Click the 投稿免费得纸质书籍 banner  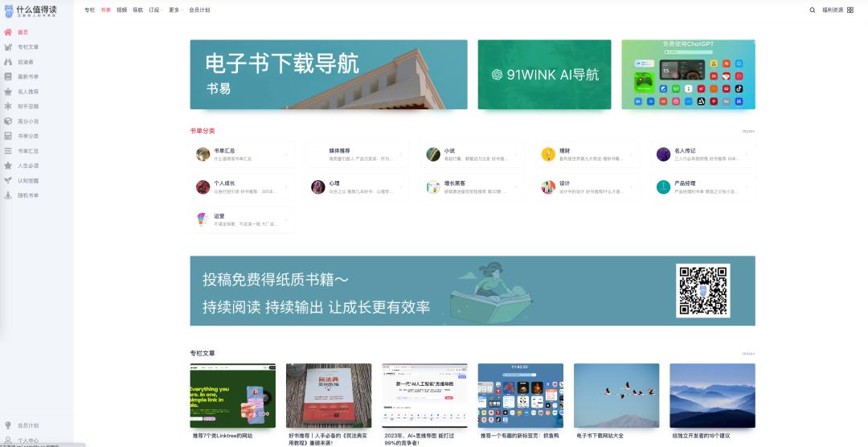click(473, 290)
